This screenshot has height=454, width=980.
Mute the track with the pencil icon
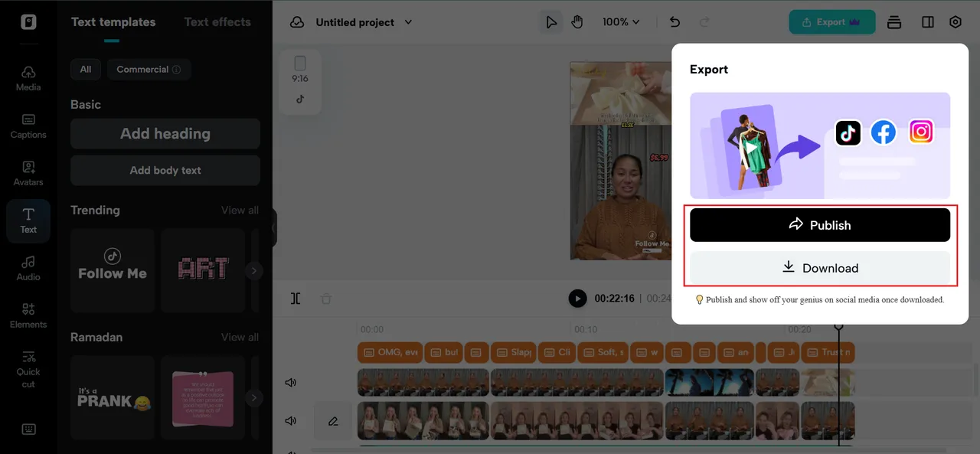(291, 421)
